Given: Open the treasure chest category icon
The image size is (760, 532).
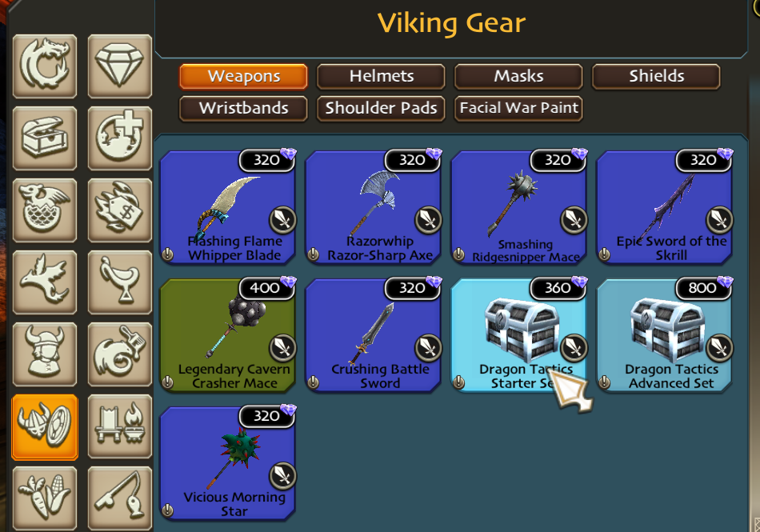Looking at the screenshot, I should point(45,138).
